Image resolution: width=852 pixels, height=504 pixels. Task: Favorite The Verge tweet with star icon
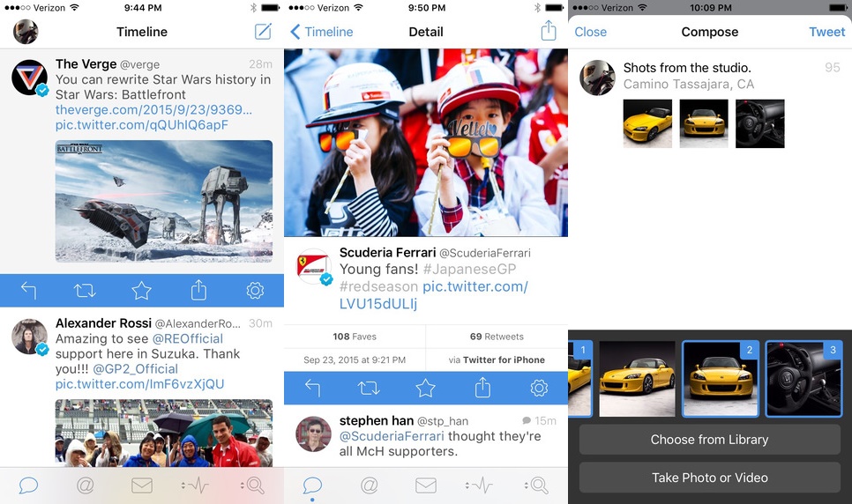[141, 291]
